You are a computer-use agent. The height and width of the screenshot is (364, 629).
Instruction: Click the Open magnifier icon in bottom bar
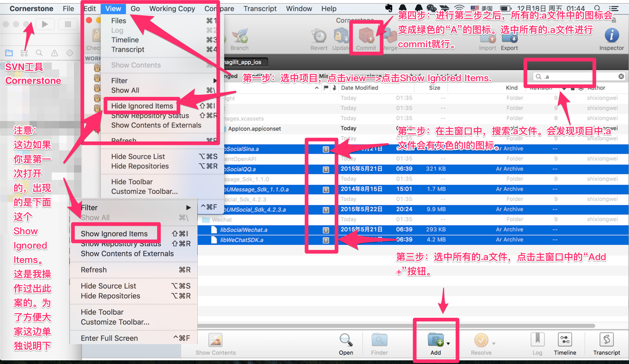coord(346,340)
